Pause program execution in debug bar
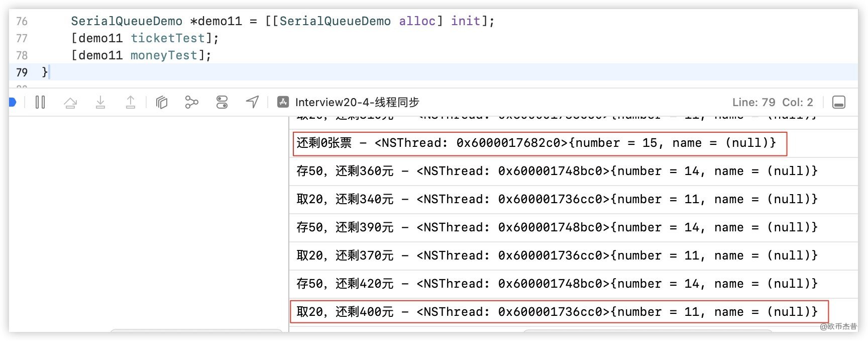Viewport: 868px width, 341px height. click(40, 103)
